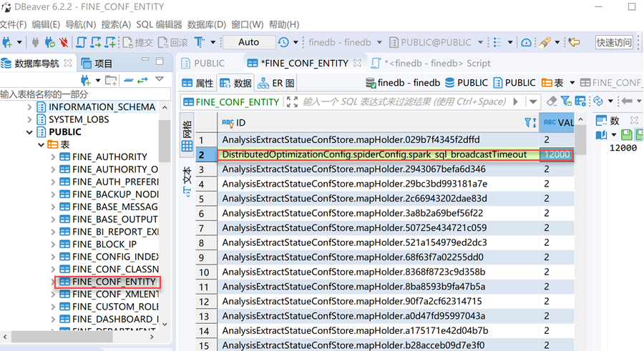This screenshot has width=644, height=351.
Task: Close the *FINE_CONF_ENTITY editor tab
Action: [357, 63]
